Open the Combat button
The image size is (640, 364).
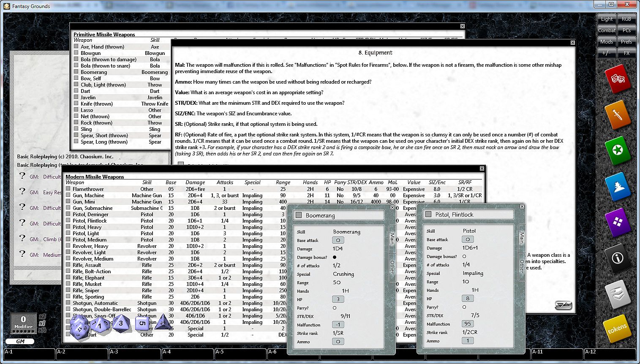tap(607, 30)
